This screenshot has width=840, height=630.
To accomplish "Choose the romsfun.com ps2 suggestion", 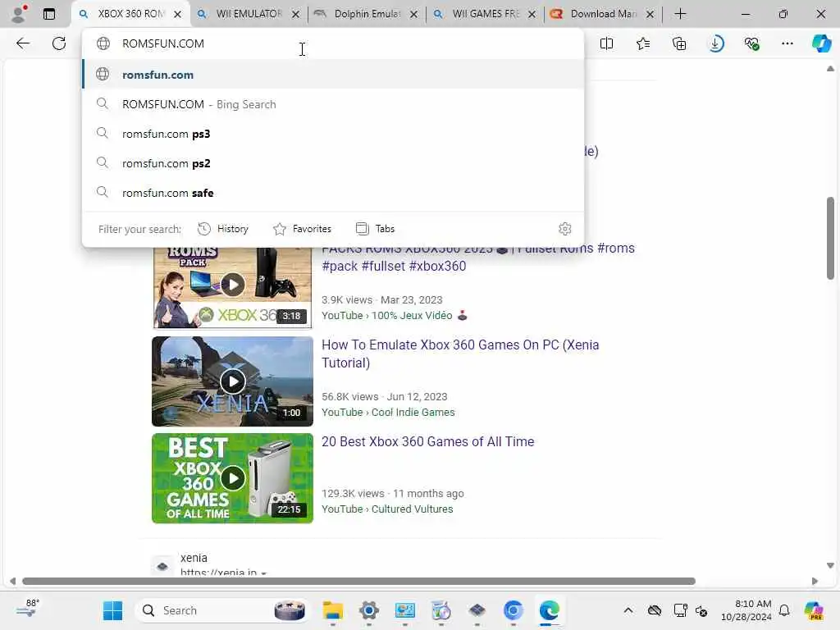I will click(x=333, y=163).
